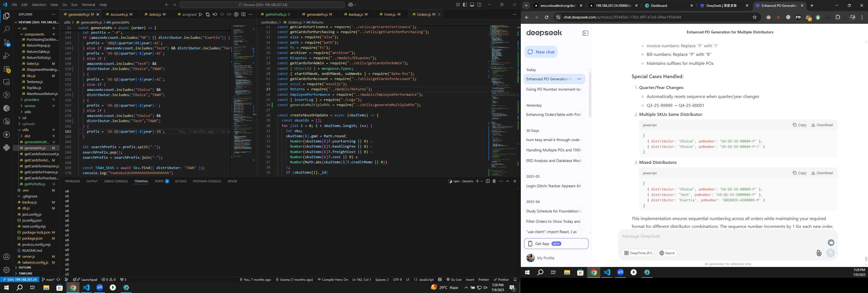Split the terminal panel
This screenshot has width=868, height=293.
488,181
